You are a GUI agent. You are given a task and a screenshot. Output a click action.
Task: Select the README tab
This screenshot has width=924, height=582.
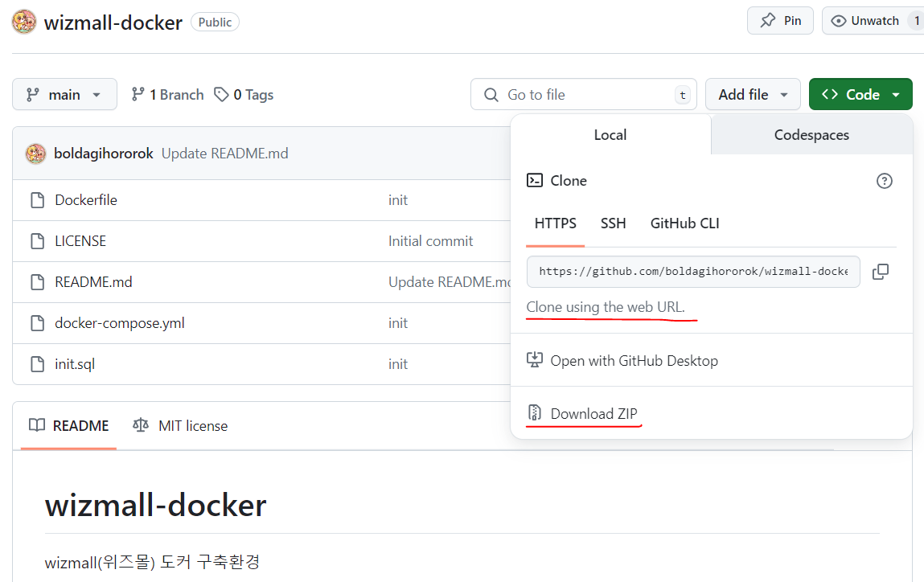tap(69, 426)
